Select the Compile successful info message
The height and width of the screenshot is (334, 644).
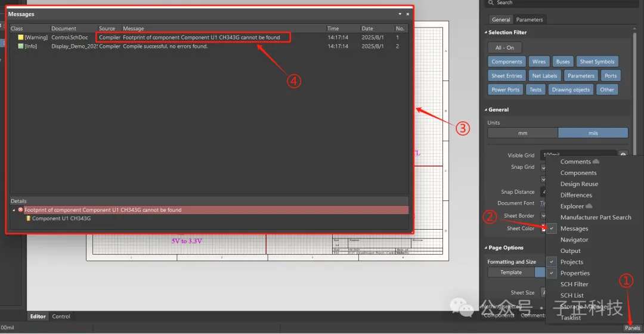click(x=209, y=47)
